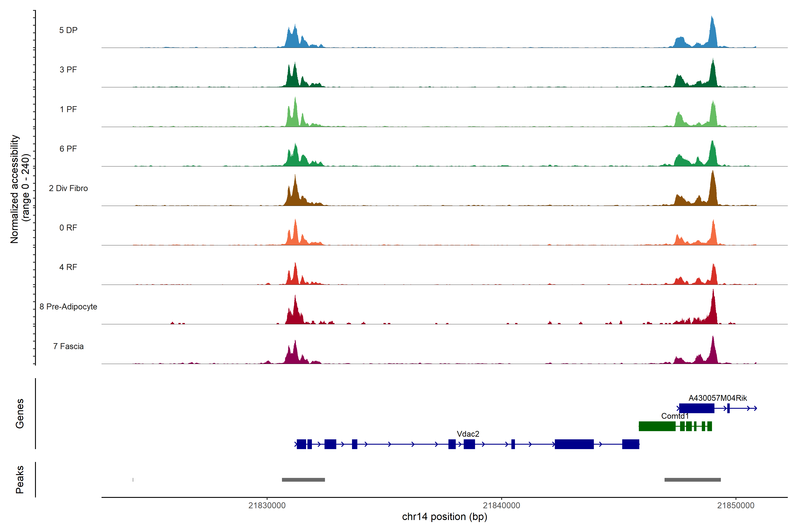Click the left gray peak bar
The width and height of the screenshot is (798, 532).
coord(303,480)
